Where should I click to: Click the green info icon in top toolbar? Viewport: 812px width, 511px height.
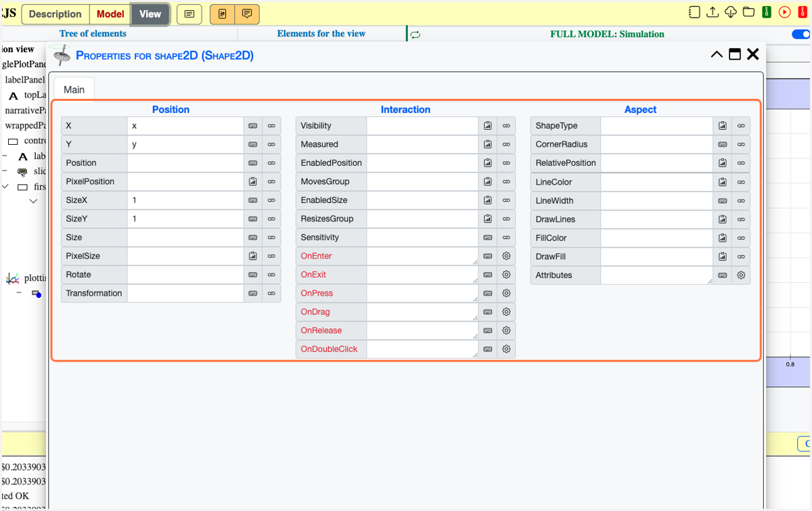tap(767, 12)
